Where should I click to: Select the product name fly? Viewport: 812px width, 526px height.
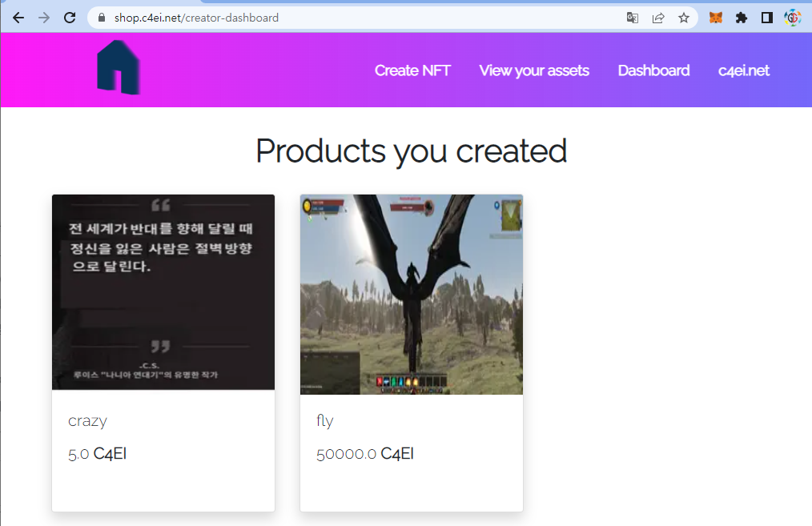pos(324,420)
